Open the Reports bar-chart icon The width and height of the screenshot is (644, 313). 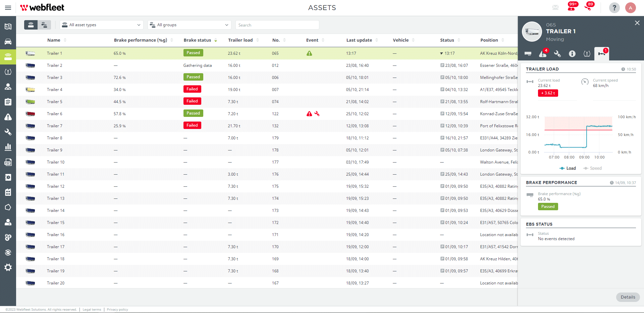coord(8,147)
